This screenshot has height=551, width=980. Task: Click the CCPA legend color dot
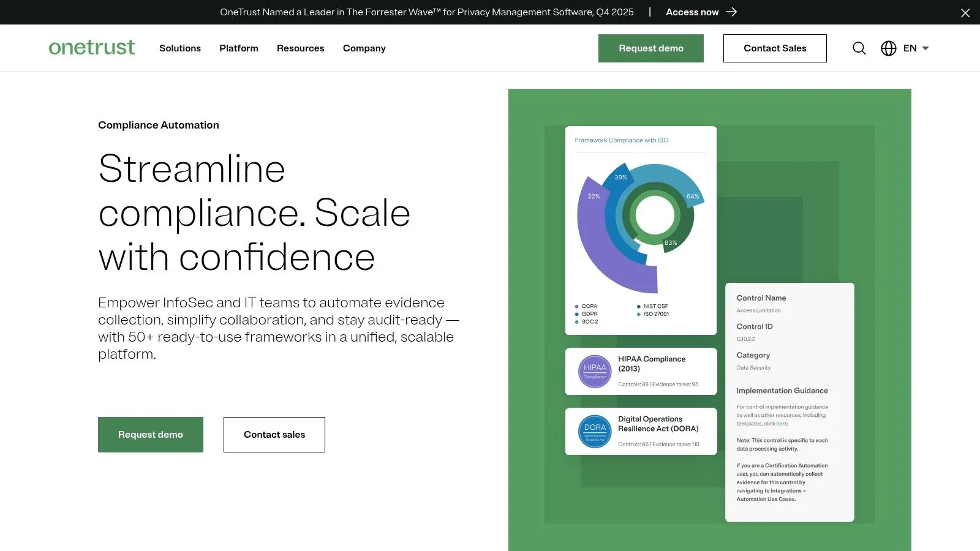(576, 306)
